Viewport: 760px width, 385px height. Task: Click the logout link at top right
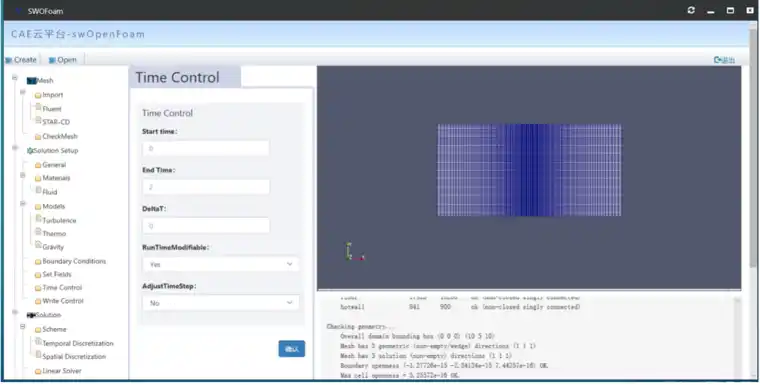724,60
